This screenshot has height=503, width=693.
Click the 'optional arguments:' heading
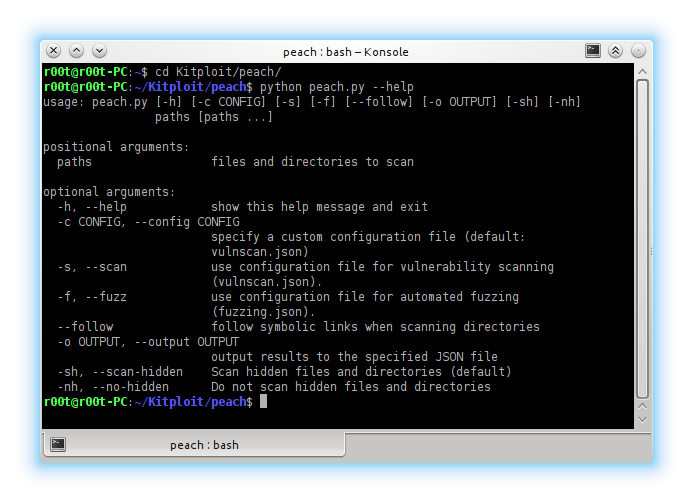click(109, 192)
